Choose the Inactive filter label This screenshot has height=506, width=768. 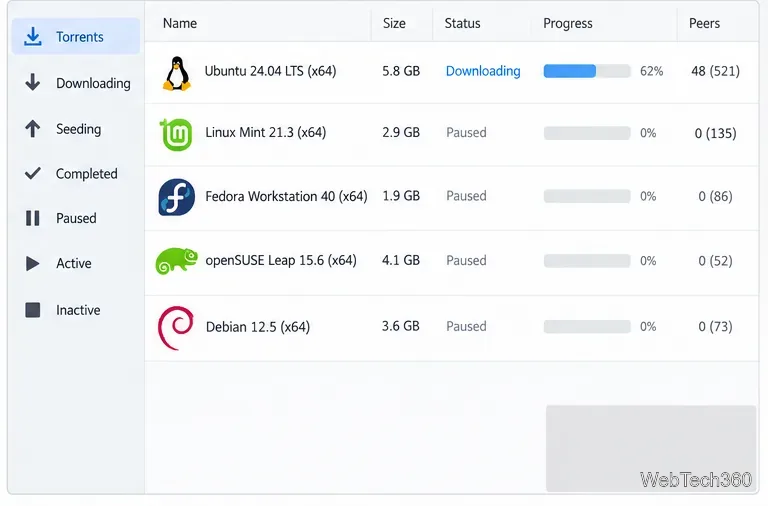78,310
